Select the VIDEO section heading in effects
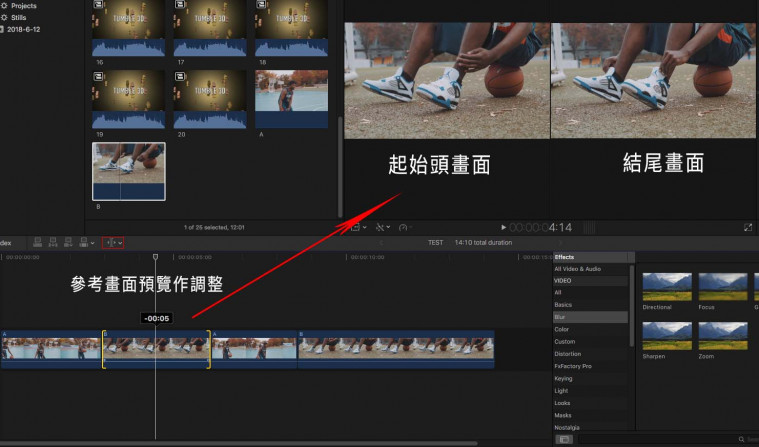759x447 pixels. pyautogui.click(x=562, y=280)
